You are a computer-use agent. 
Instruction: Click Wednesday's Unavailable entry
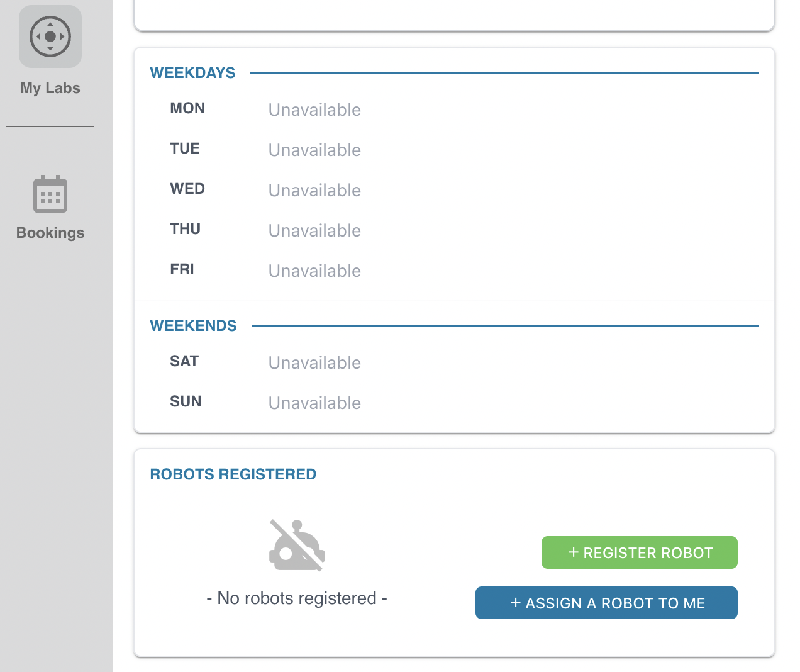coord(314,191)
